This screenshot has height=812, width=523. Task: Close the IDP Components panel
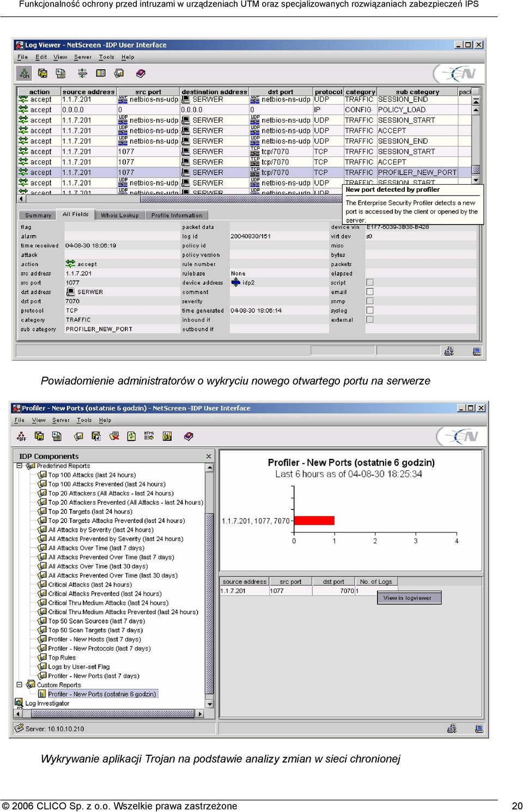209,456
